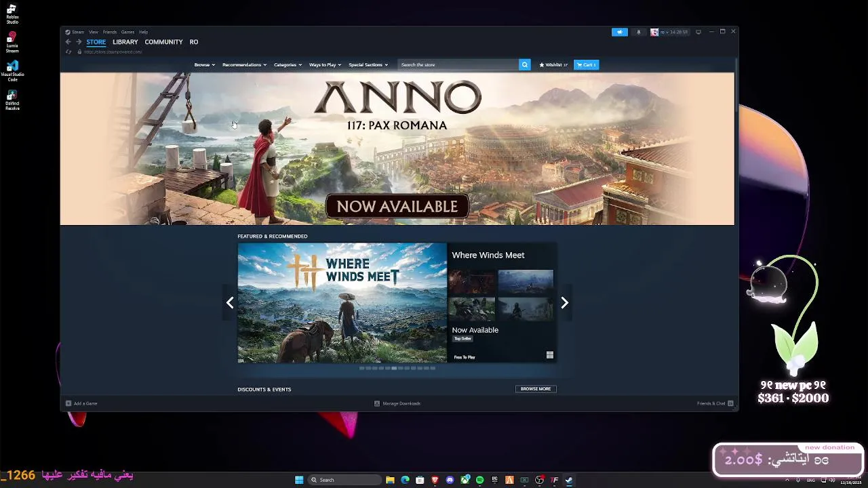Click the Windows platform icon on Where Winds Meet
This screenshot has height=488, width=868.
coord(550,355)
